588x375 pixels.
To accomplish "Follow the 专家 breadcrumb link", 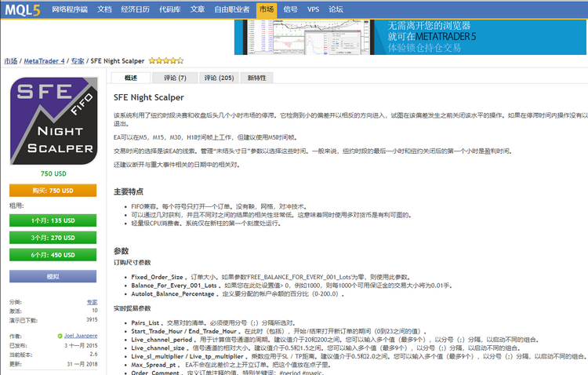I will pos(78,61).
